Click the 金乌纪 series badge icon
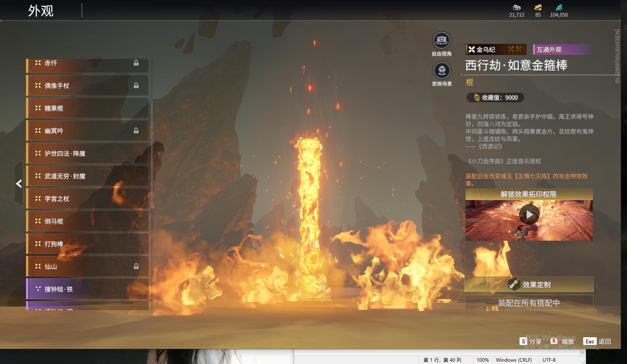 471,49
